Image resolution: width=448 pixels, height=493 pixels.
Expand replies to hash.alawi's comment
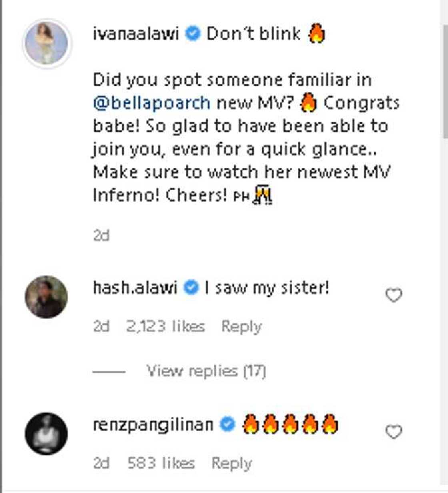(x=206, y=371)
